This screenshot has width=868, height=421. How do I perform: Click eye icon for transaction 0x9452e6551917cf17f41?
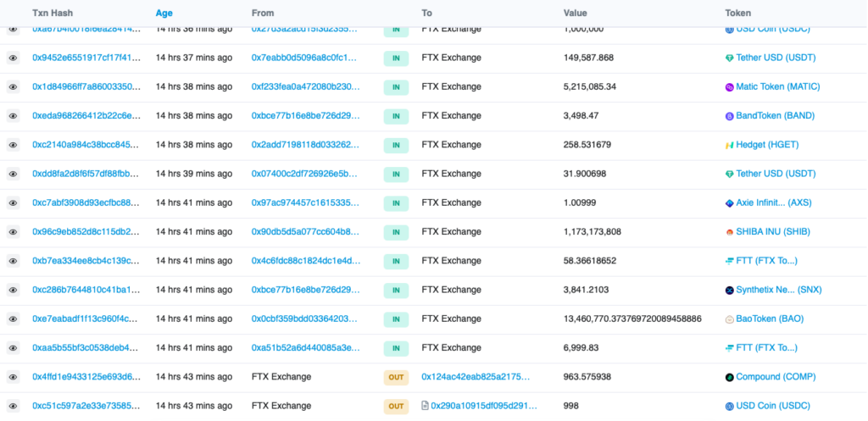[x=14, y=58]
